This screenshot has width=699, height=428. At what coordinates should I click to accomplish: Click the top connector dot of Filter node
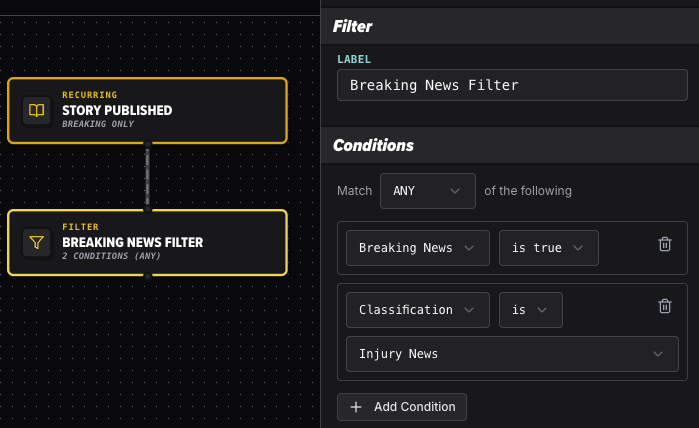point(148,209)
